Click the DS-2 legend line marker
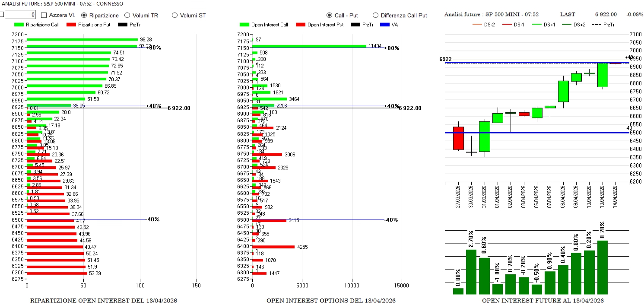This screenshot has height=305, width=644. 475,25
